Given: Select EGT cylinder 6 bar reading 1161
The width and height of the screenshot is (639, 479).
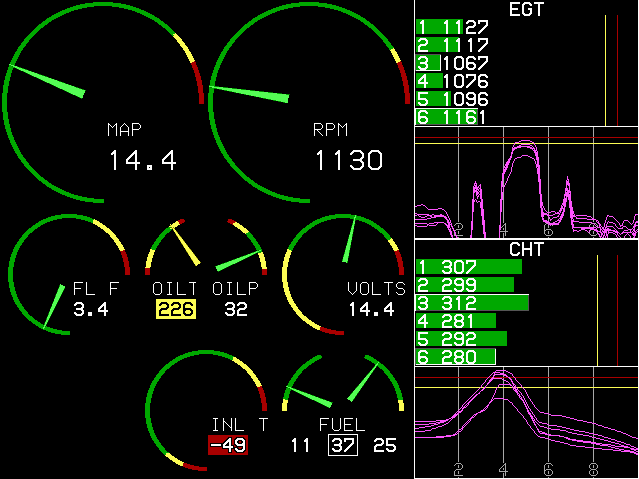Looking at the screenshot, I should [x=452, y=117].
